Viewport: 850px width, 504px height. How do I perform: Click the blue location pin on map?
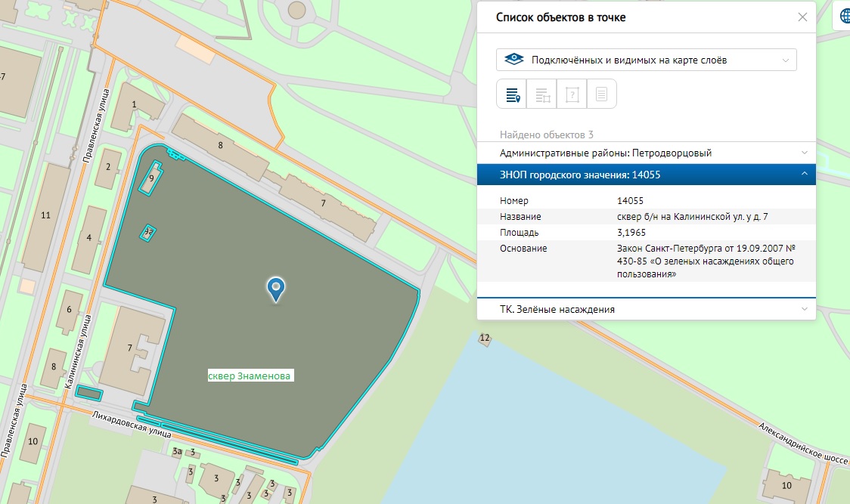pos(277,288)
